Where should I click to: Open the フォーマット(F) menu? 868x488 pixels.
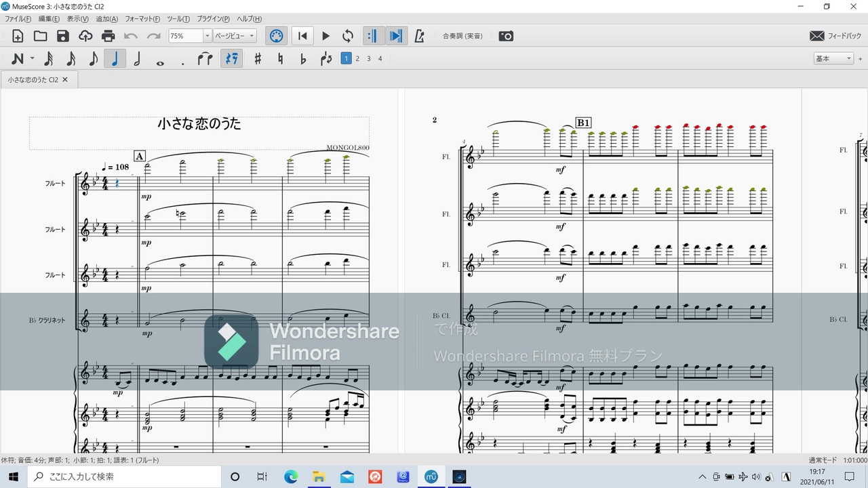point(142,19)
